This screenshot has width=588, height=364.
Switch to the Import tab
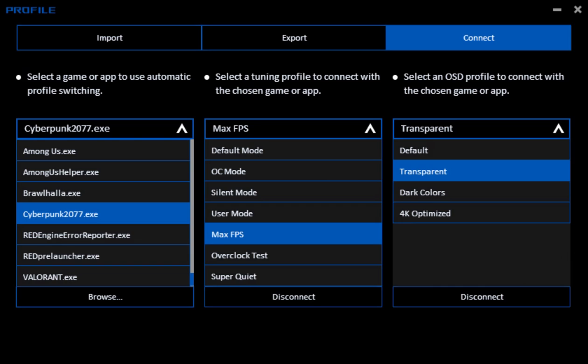coord(109,38)
